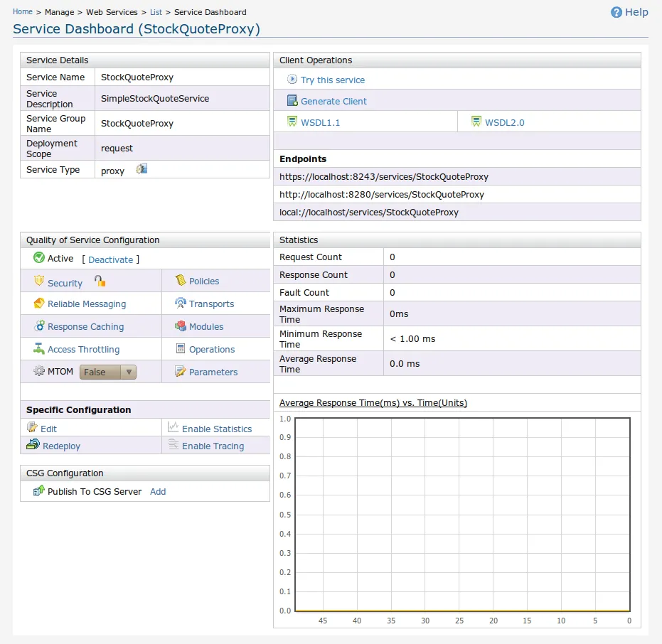Viewport: 662px width, 644px height.
Task: Open the WSDL2.0 link
Action: (504, 122)
